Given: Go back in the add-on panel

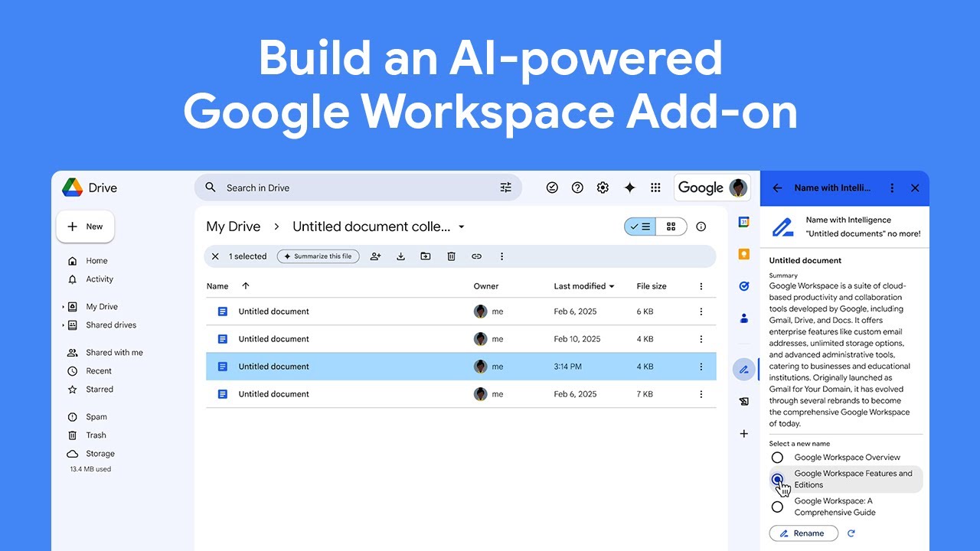Looking at the screenshot, I should point(777,187).
